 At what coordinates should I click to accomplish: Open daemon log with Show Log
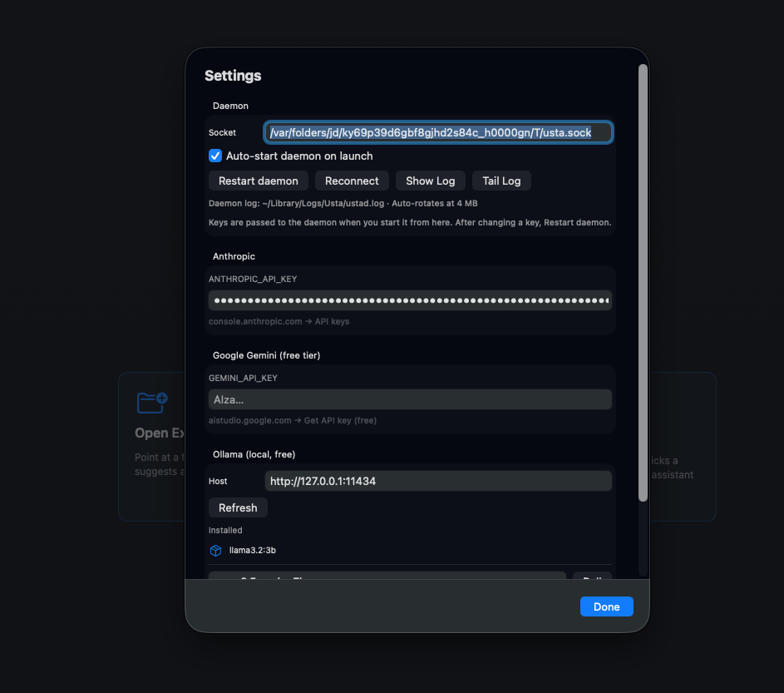430,181
